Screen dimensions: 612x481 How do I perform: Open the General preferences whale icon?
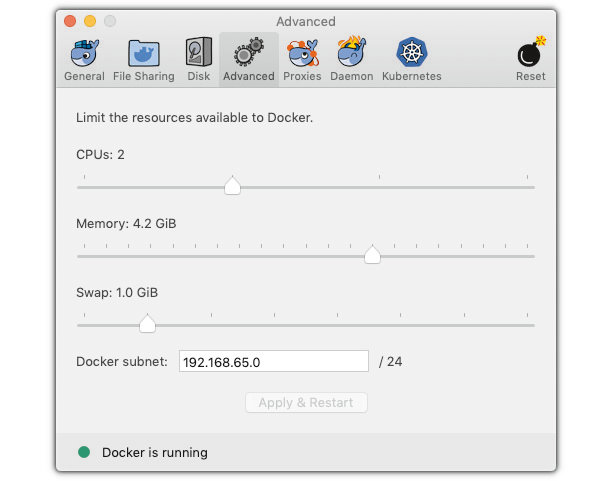click(84, 53)
